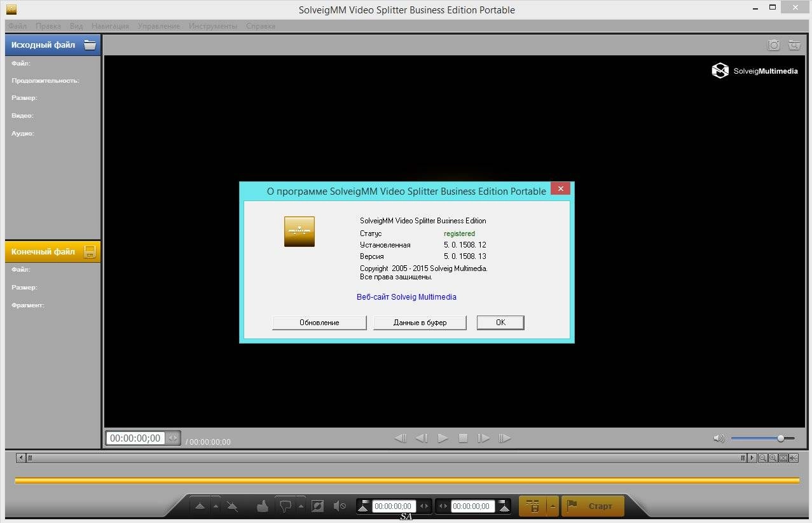Open the Инструменты menu
Screen dimensions: 812x523
[x=213, y=26]
